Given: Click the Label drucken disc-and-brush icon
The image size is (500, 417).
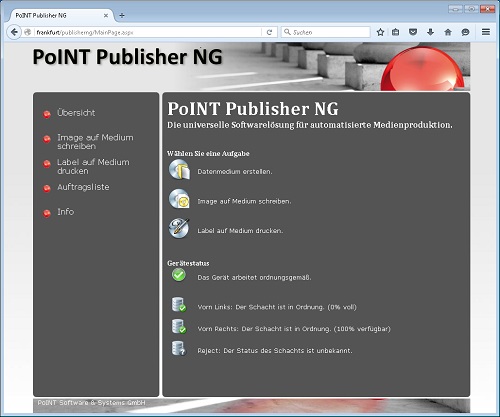Looking at the screenshot, I should [x=179, y=228].
